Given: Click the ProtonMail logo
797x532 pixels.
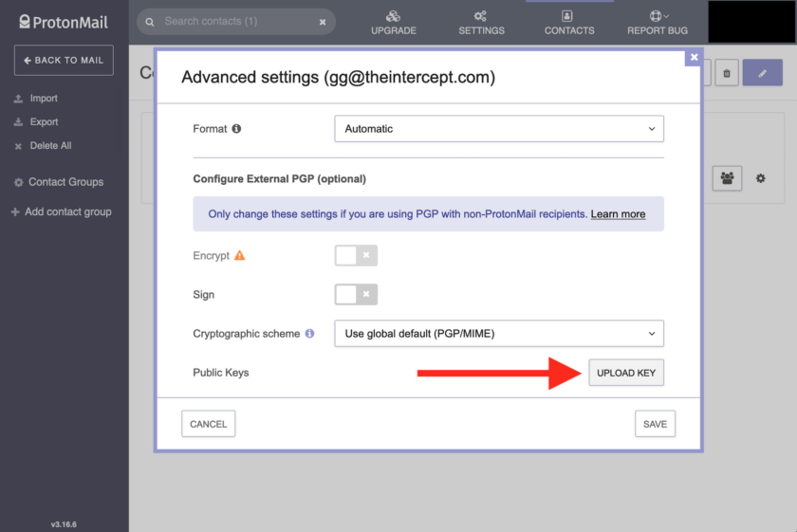Looking at the screenshot, I should [x=64, y=22].
